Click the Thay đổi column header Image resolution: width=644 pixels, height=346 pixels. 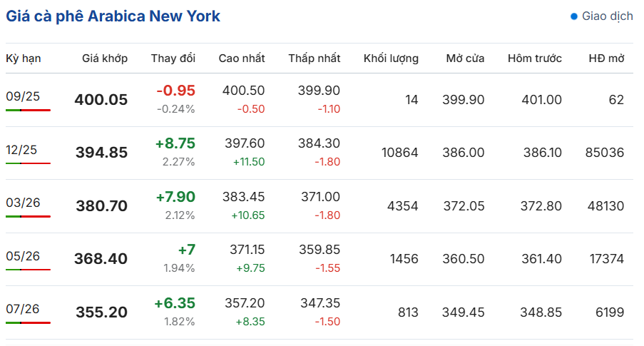pos(173,58)
